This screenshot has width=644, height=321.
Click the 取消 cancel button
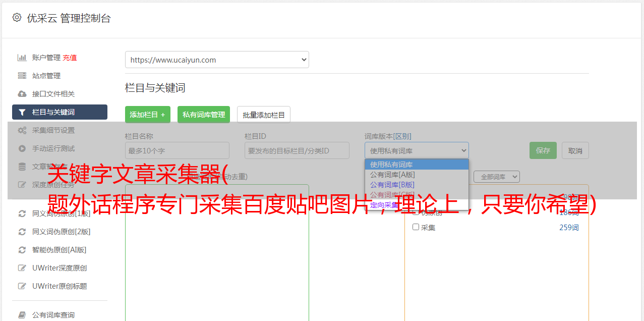point(575,150)
